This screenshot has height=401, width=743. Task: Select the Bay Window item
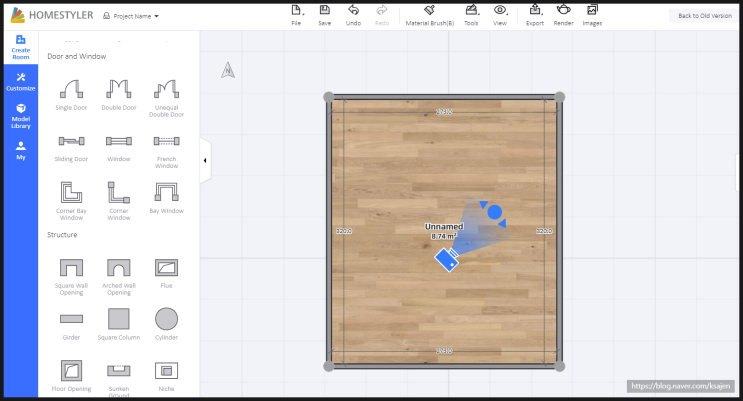click(x=166, y=198)
